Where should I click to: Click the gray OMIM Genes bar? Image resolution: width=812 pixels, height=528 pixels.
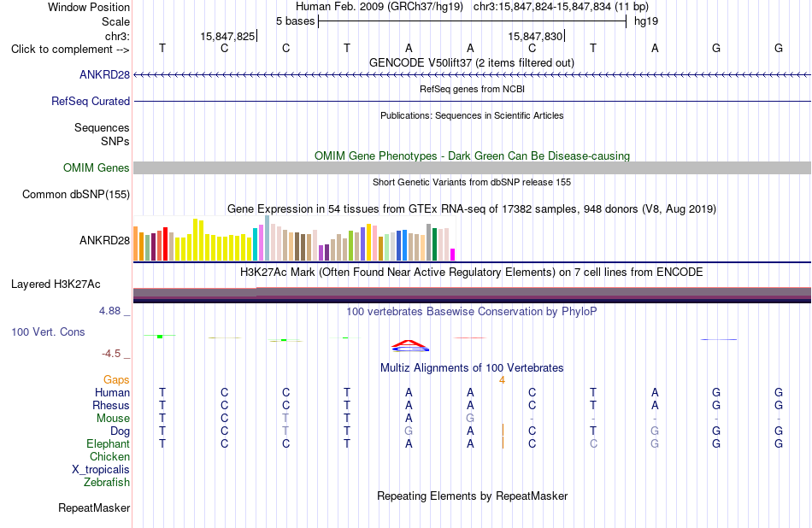(472, 167)
